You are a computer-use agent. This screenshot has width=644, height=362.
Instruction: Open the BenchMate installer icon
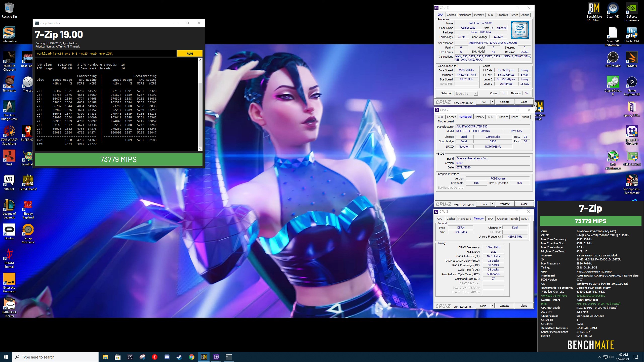click(594, 12)
